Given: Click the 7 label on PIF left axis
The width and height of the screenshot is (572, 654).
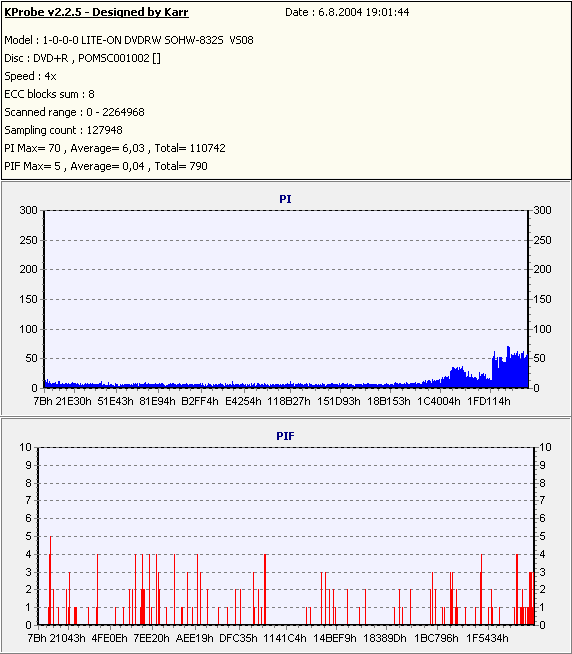Looking at the screenshot, I should coord(28,500).
